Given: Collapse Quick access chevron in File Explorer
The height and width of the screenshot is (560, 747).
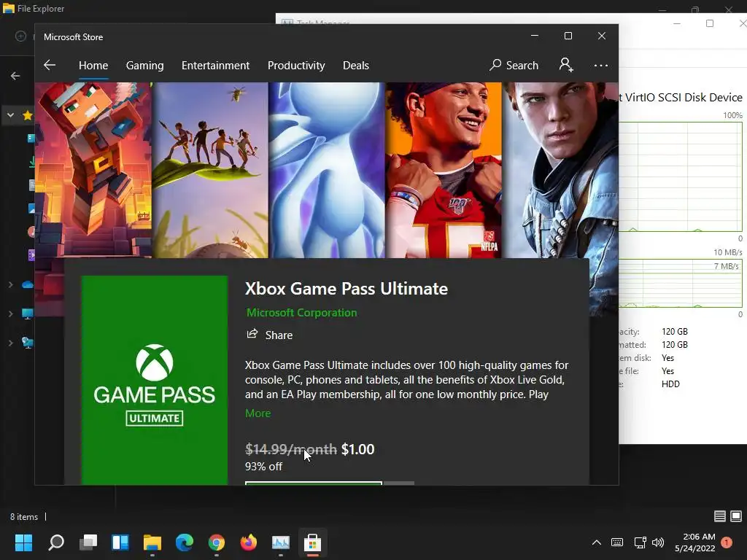Looking at the screenshot, I should [x=10, y=114].
